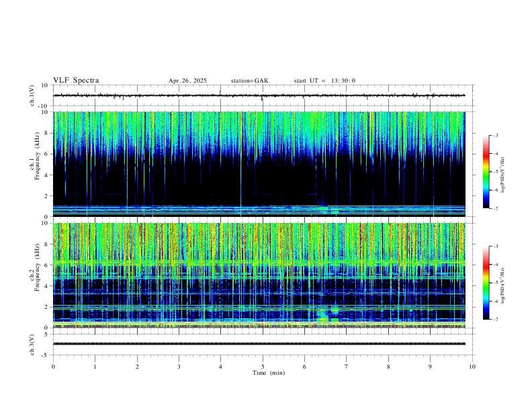Click the ch.3 voltage trace band
Viewport: 532px width, 411px height.
click(259, 344)
